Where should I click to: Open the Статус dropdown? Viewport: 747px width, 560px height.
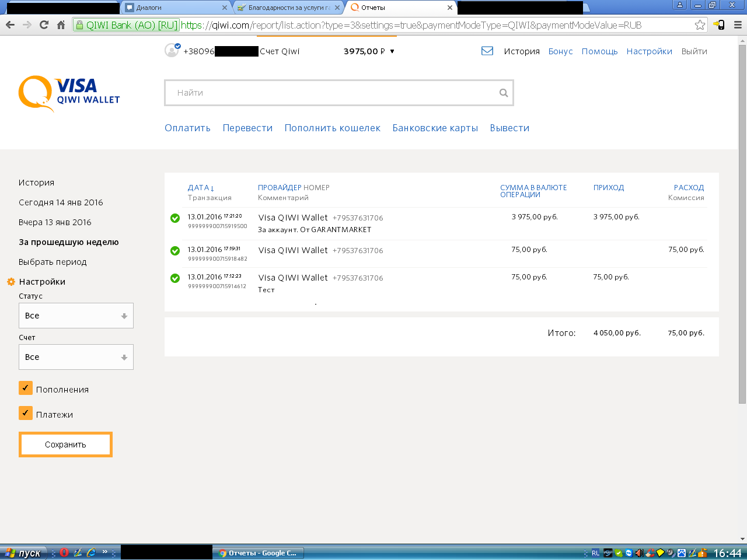(76, 316)
